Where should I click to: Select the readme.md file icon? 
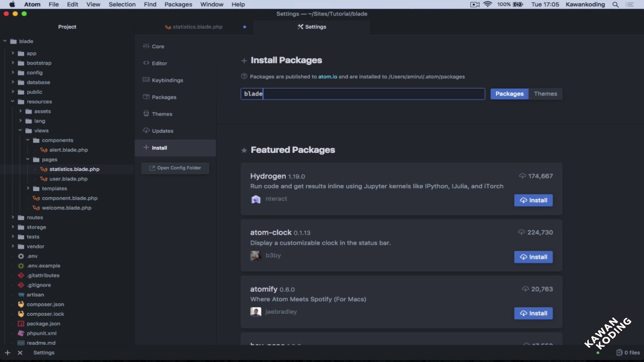21,343
